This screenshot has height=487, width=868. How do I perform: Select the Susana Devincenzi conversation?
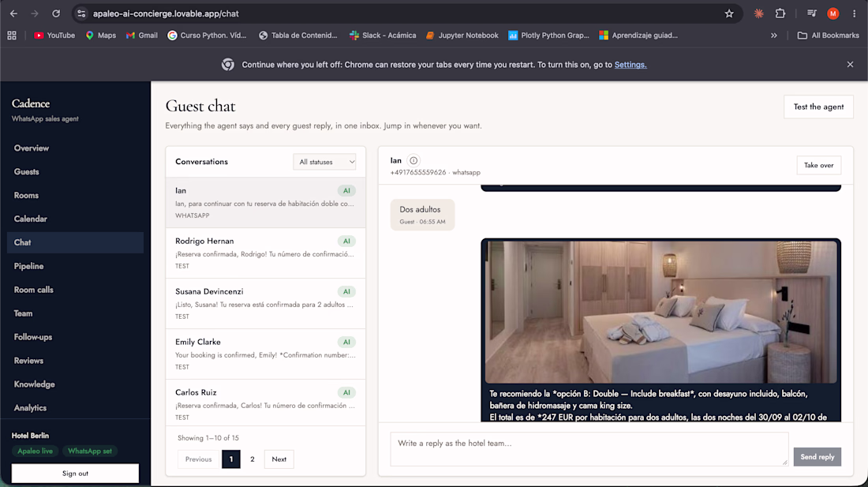tap(266, 303)
